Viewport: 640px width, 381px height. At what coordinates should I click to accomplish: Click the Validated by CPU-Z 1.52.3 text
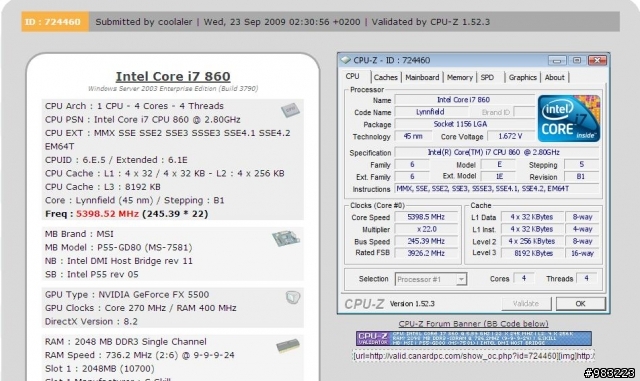(x=431, y=22)
